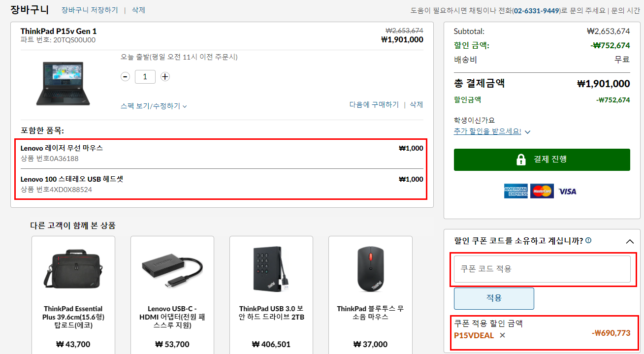Screen dimensions: 644x354
Task: Click the ThinkPad USB 3.0 보안 하드 드라이브 2TB name
Action: coord(271,313)
